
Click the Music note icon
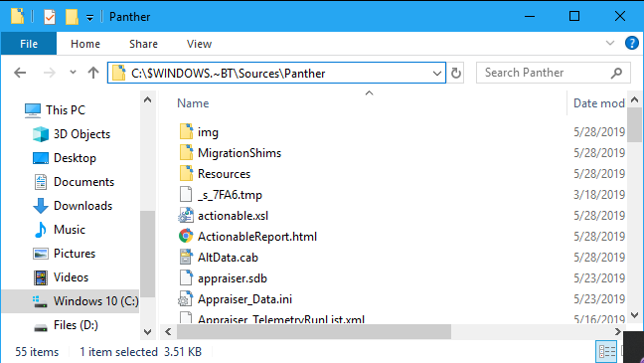click(40, 230)
